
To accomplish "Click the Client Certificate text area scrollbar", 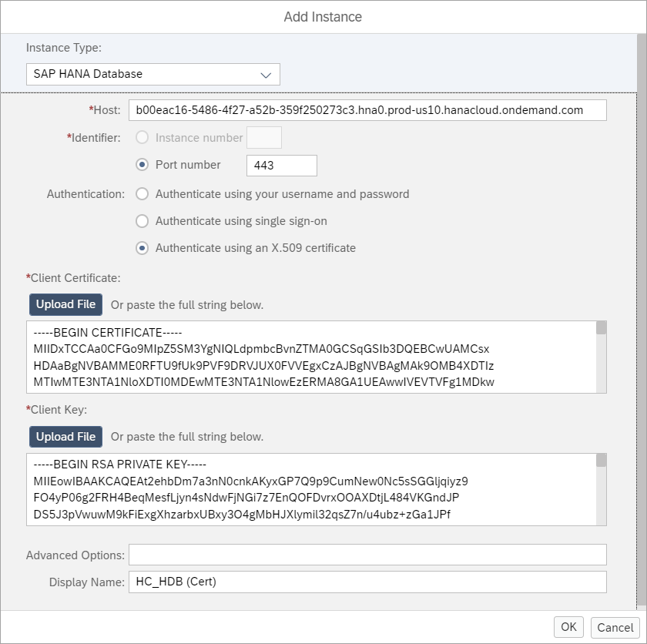I will [602, 357].
